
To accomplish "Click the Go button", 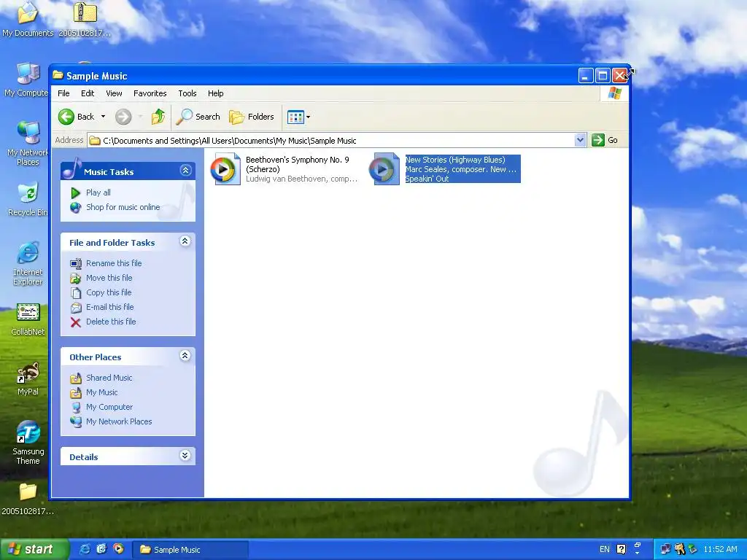I will (x=605, y=141).
